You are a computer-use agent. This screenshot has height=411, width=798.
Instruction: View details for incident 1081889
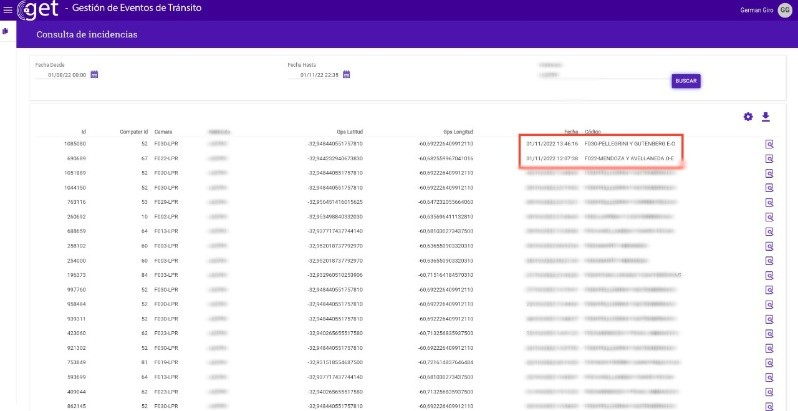tap(770, 173)
